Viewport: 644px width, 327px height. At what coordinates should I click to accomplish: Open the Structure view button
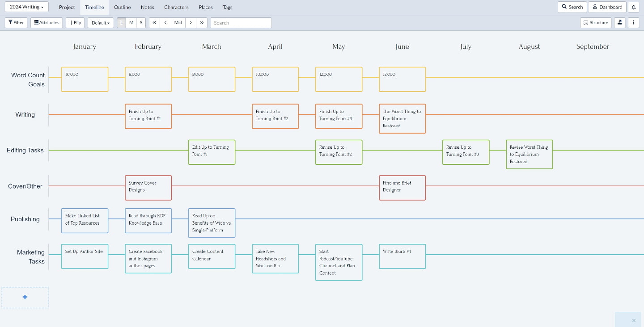pyautogui.click(x=596, y=22)
